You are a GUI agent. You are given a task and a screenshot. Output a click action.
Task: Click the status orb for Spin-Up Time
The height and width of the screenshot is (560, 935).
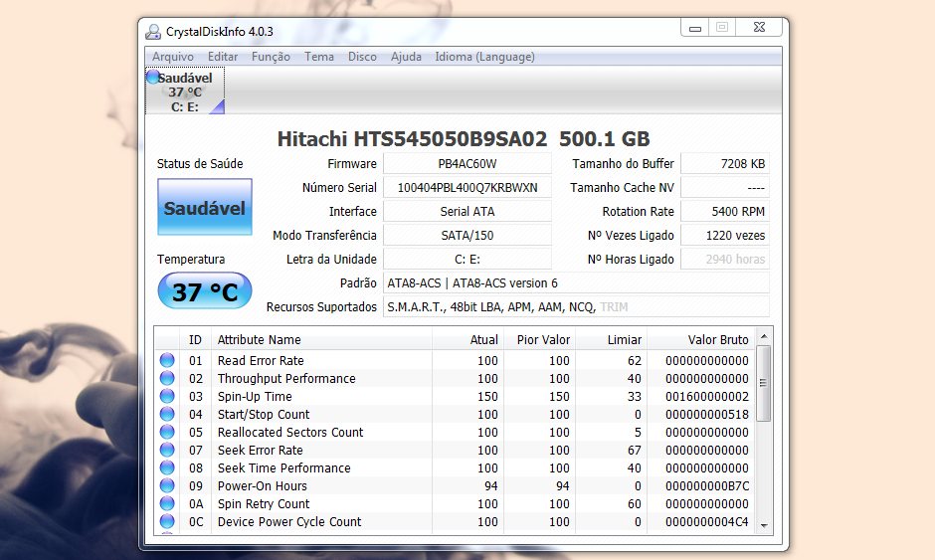point(167,396)
